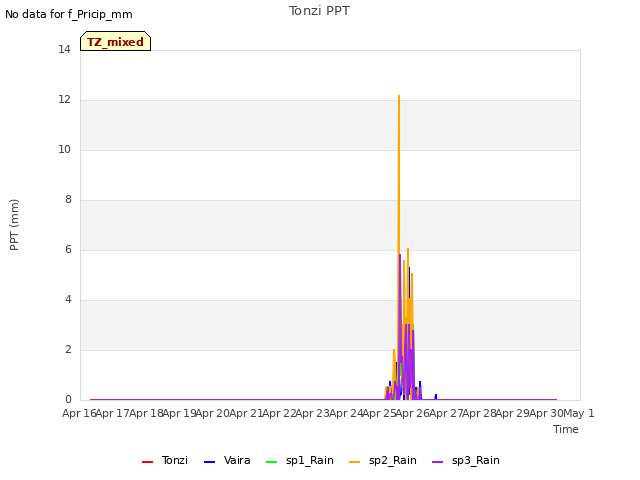The height and width of the screenshot is (480, 640).
Task: Click the May 1 x-axis tick label
Action: tap(579, 413)
